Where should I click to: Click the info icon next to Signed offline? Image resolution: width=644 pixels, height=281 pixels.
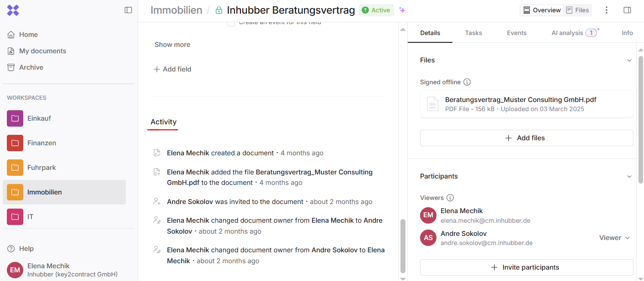click(x=467, y=82)
